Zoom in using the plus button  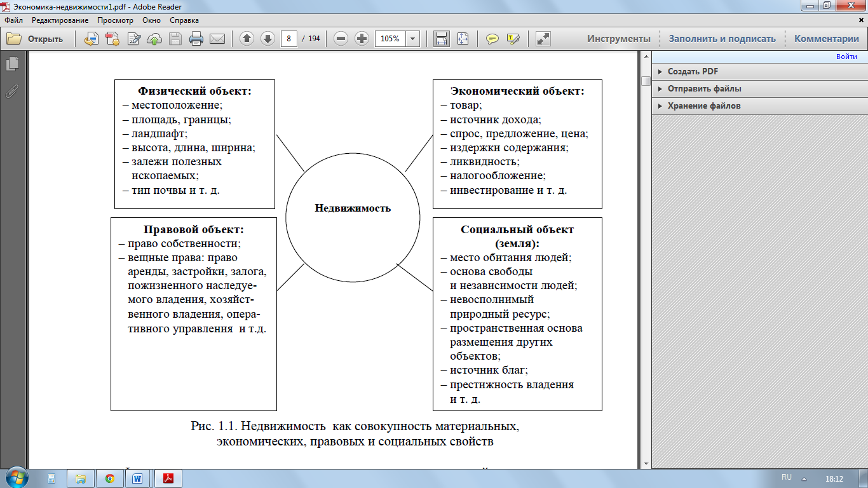[x=362, y=39]
